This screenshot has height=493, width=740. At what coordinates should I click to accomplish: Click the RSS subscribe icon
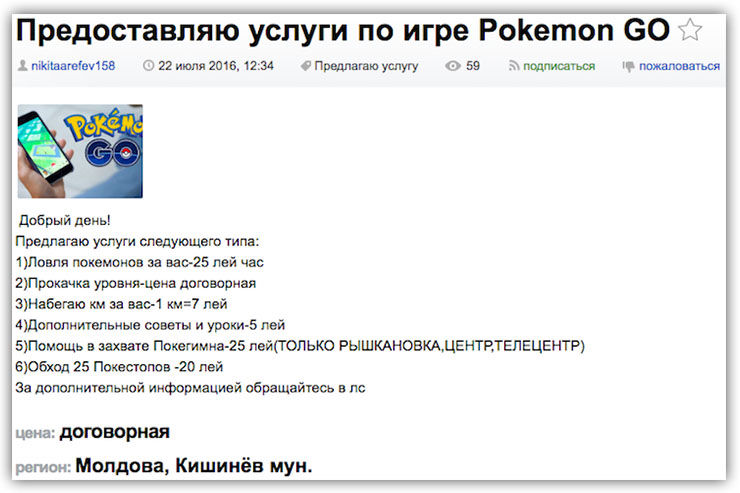coord(513,66)
